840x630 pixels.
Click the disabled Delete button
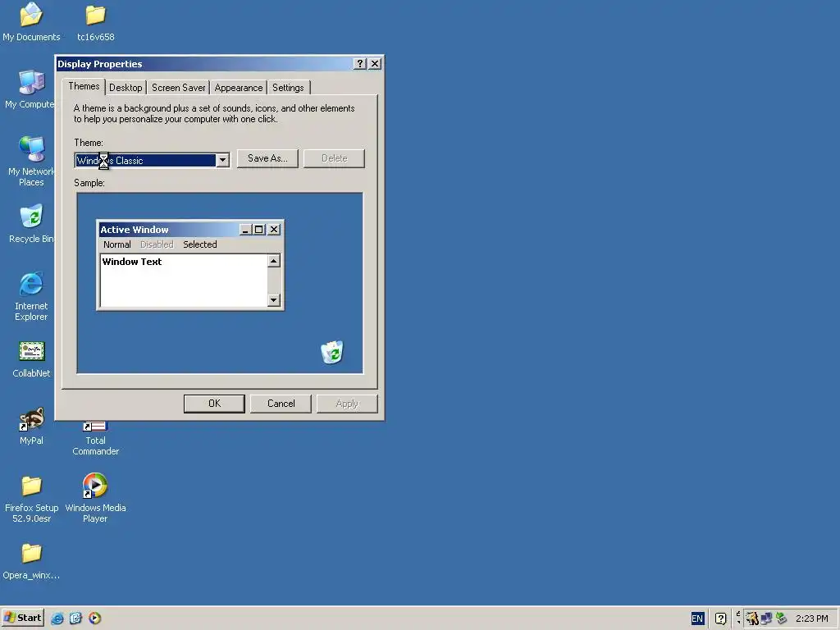pyautogui.click(x=335, y=158)
